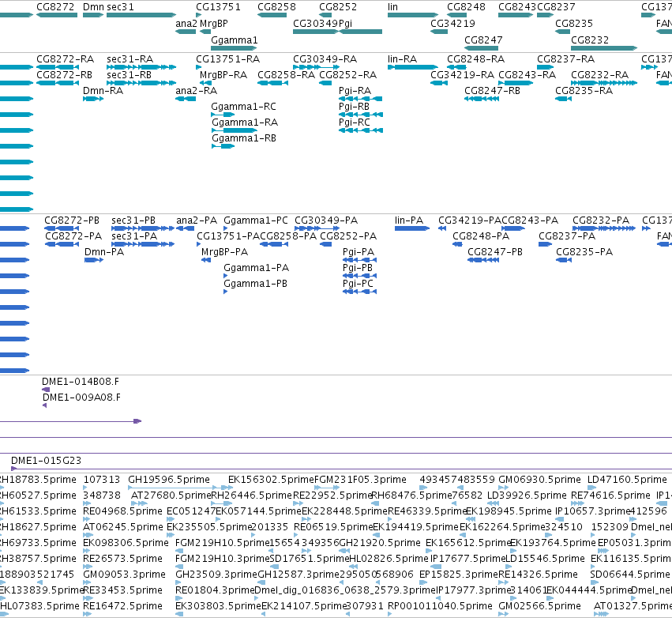Click the lin gene arrow glyph

pyautogui.click(x=413, y=15)
